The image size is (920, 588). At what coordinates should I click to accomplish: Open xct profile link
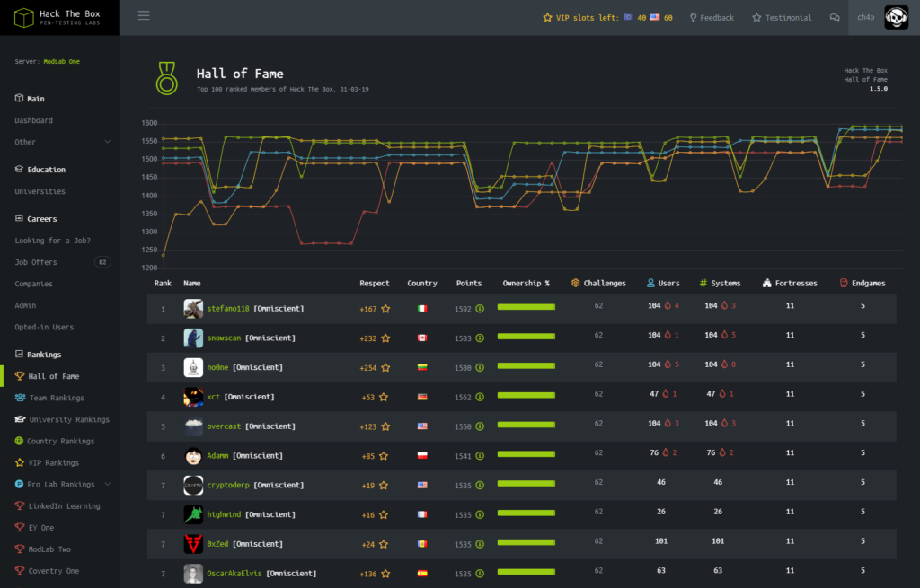(213, 396)
